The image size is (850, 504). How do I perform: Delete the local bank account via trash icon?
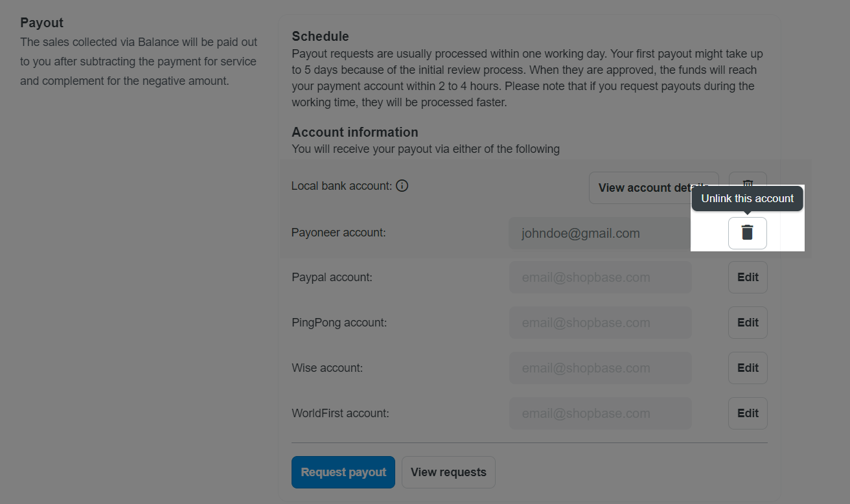[748, 182]
